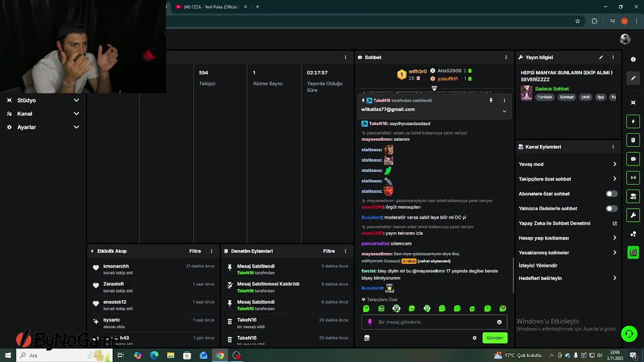Edit stream info with pencil in Yayın bilgisi

601,57
